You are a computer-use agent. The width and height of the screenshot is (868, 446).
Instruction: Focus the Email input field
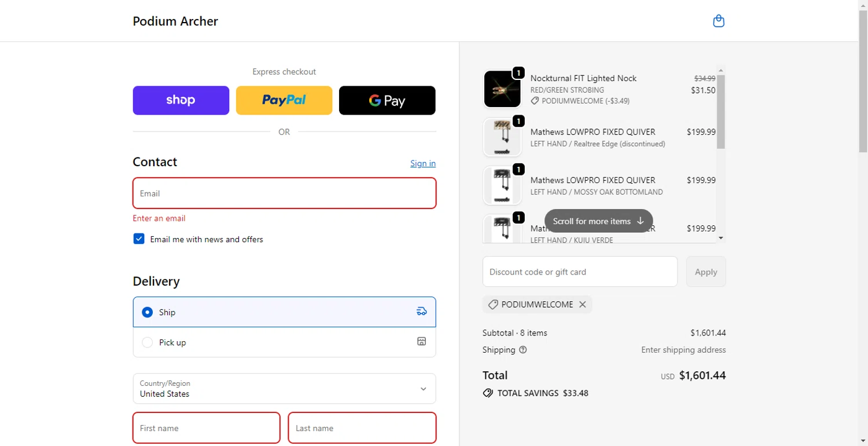pos(284,193)
